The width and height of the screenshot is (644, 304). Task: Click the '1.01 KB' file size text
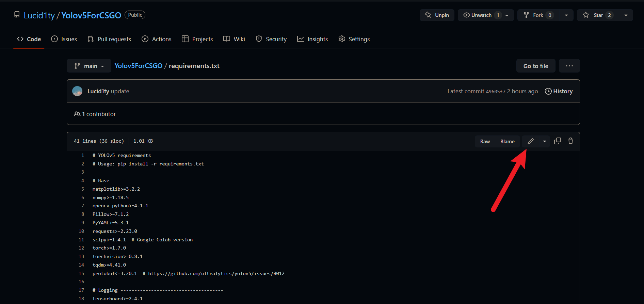143,141
